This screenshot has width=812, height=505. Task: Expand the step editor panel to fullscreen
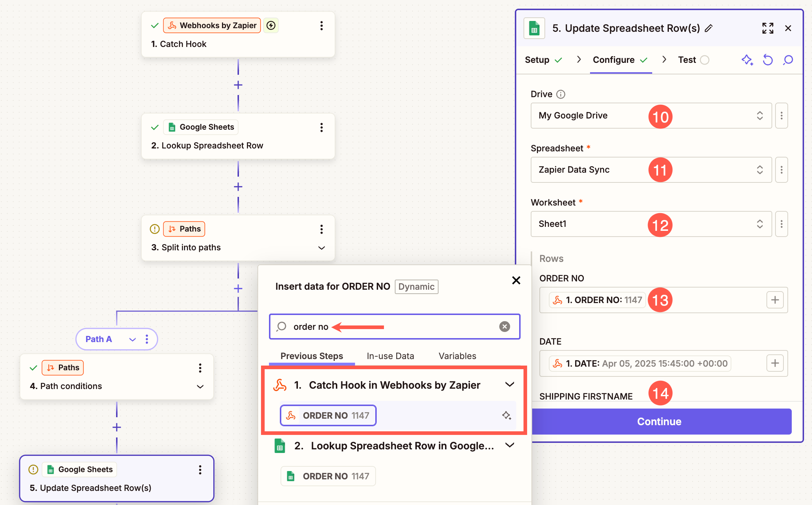click(768, 28)
